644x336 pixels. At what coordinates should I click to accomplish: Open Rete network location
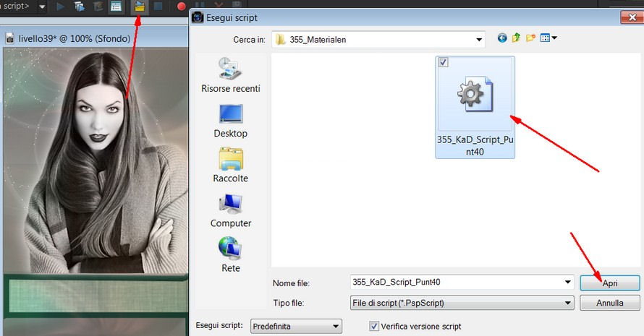click(230, 255)
